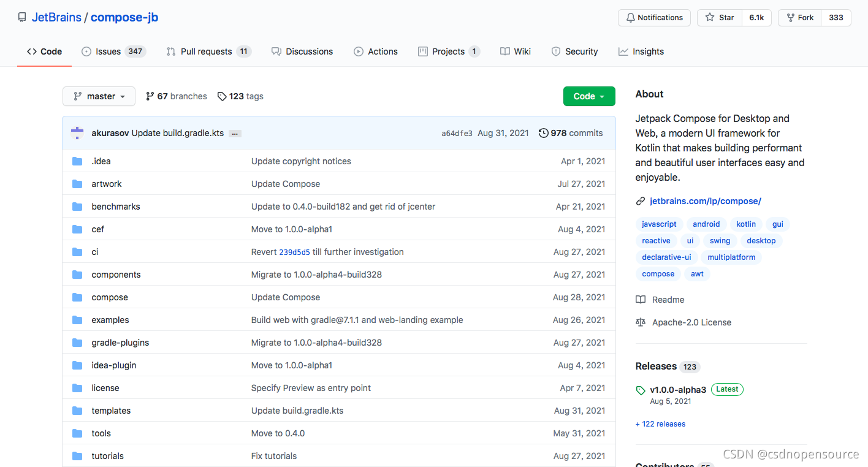The height and width of the screenshot is (467, 868).
Task: Click akurasov's avatar in the commit bar
Action: tap(77, 133)
